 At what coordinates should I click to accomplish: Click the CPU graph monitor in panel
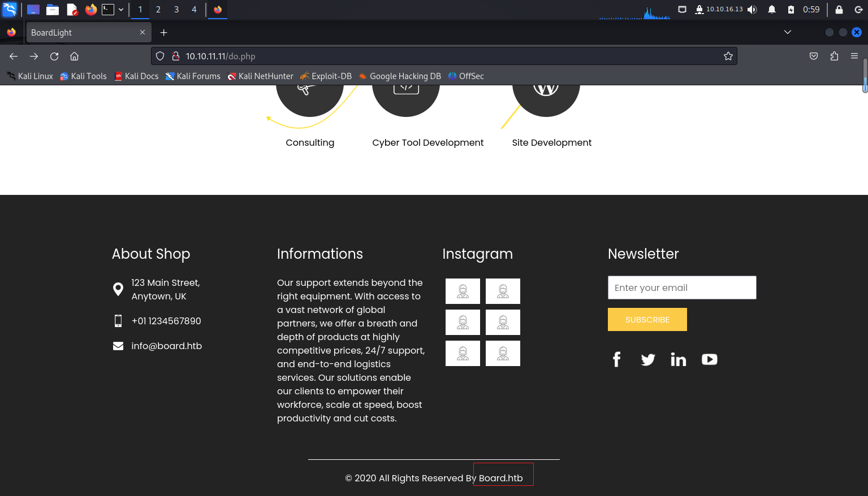click(634, 10)
